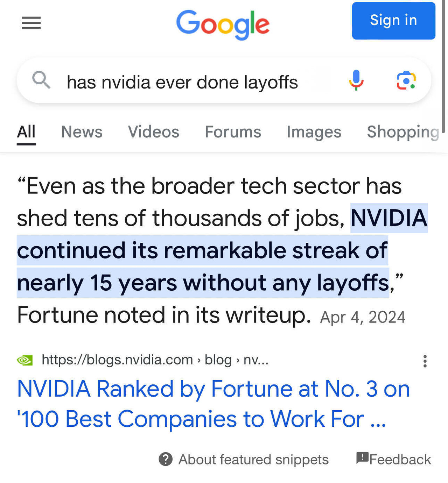Switch to the News tab

[x=82, y=132]
